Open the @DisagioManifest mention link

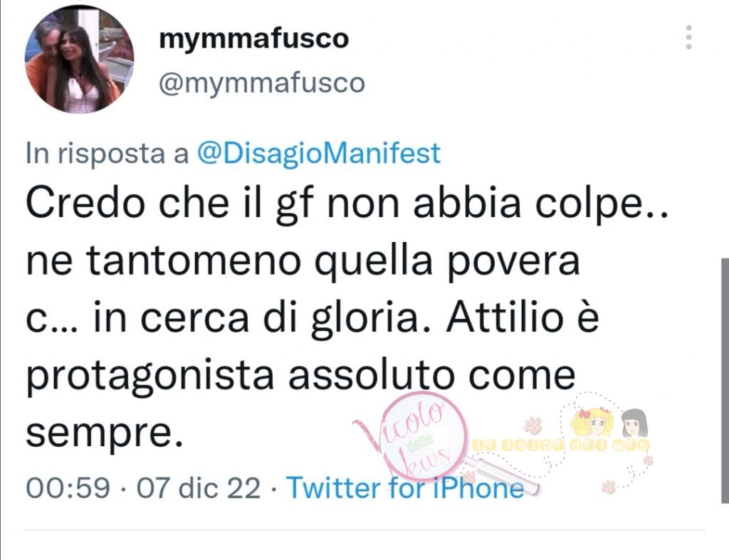click(x=319, y=154)
